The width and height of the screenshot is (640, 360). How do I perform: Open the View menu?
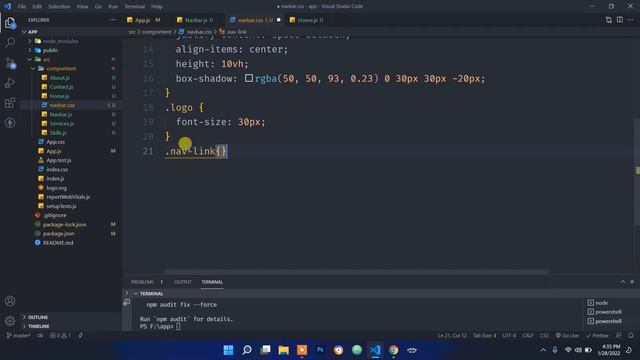(82, 7)
